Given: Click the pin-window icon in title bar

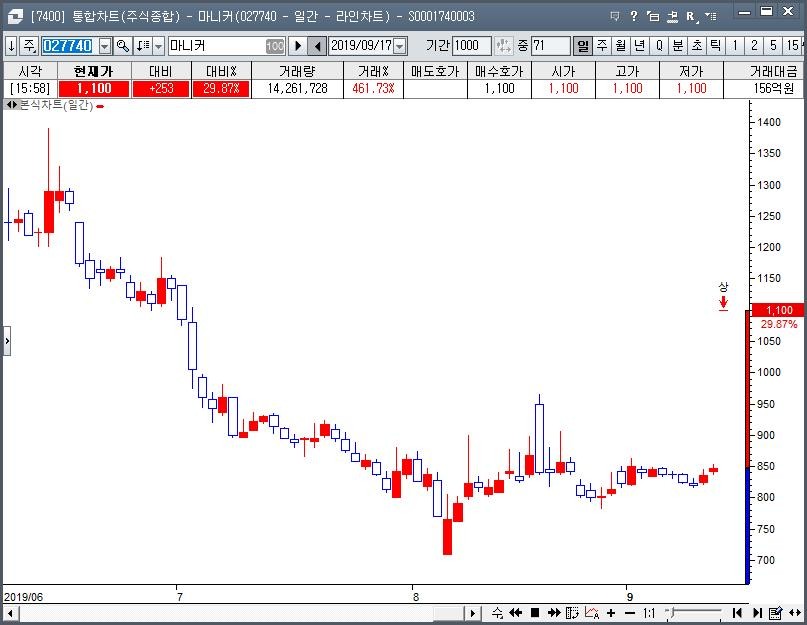Looking at the screenshot, I should coord(672,16).
